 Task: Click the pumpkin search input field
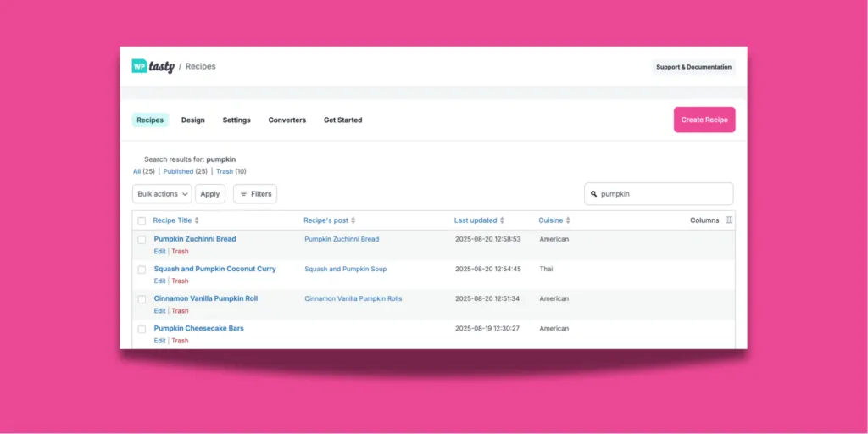coord(659,194)
